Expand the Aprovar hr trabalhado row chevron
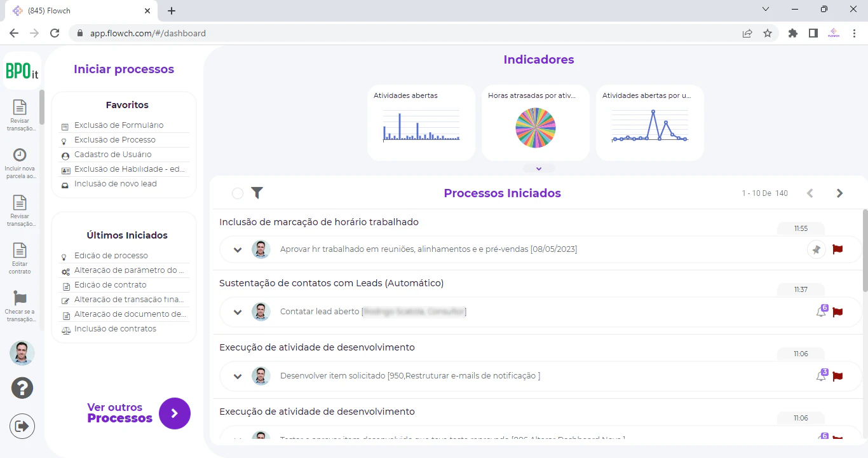Screen dimensions: 868x458 tap(237, 249)
